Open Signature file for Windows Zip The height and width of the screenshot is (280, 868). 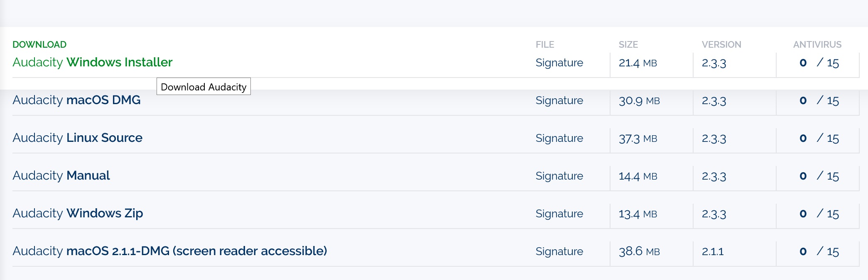559,214
